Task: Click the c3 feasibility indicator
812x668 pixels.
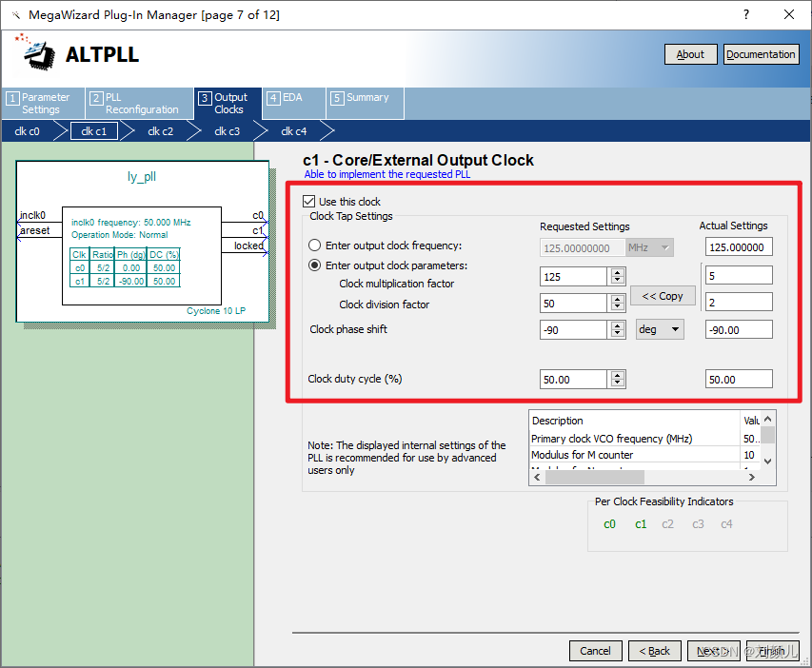Action: click(x=698, y=524)
